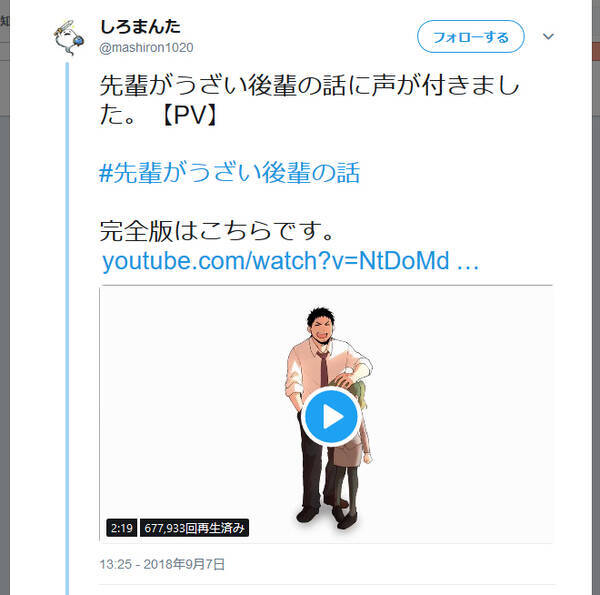Expand the tweet options chevron menu
This screenshot has height=595, width=600.
[x=548, y=36]
